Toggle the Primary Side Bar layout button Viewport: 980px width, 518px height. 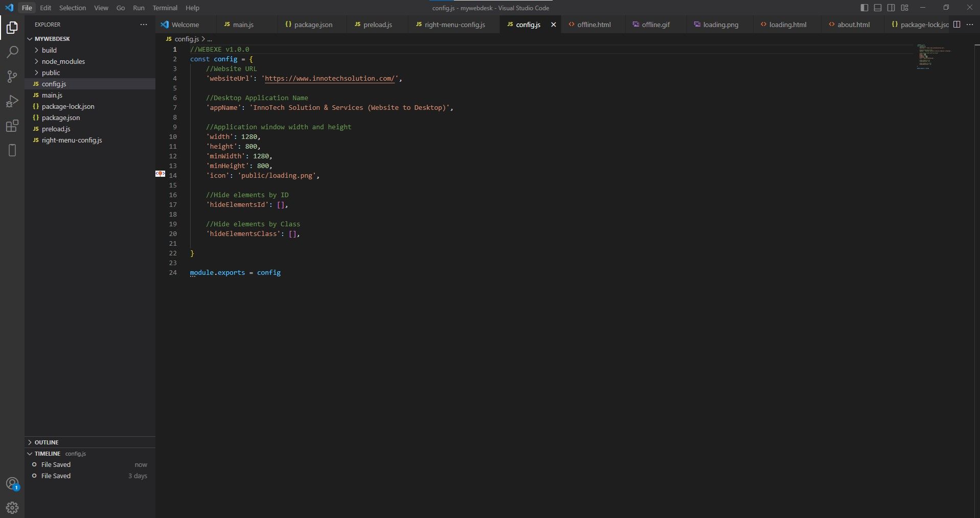(864, 8)
